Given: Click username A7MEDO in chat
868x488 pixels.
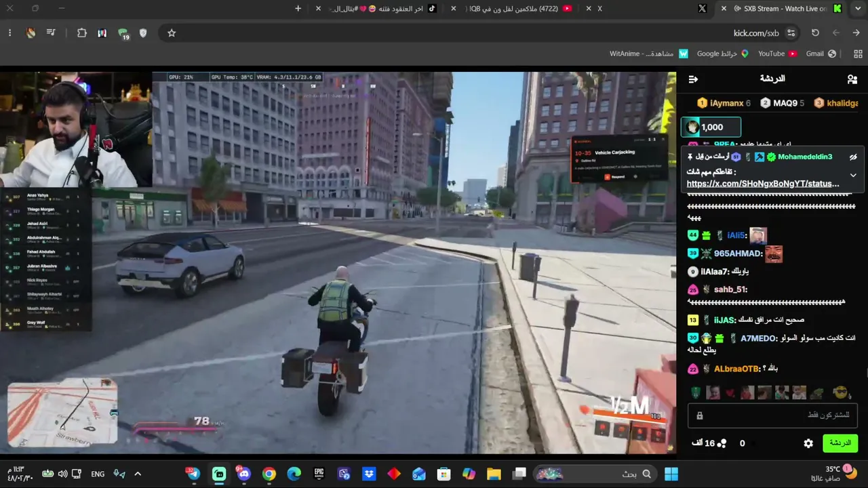Looking at the screenshot, I should (x=759, y=338).
